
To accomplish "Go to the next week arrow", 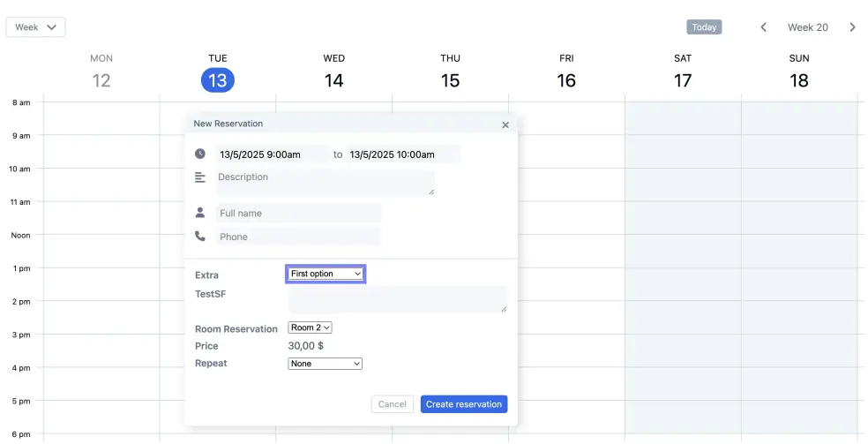I will [852, 27].
